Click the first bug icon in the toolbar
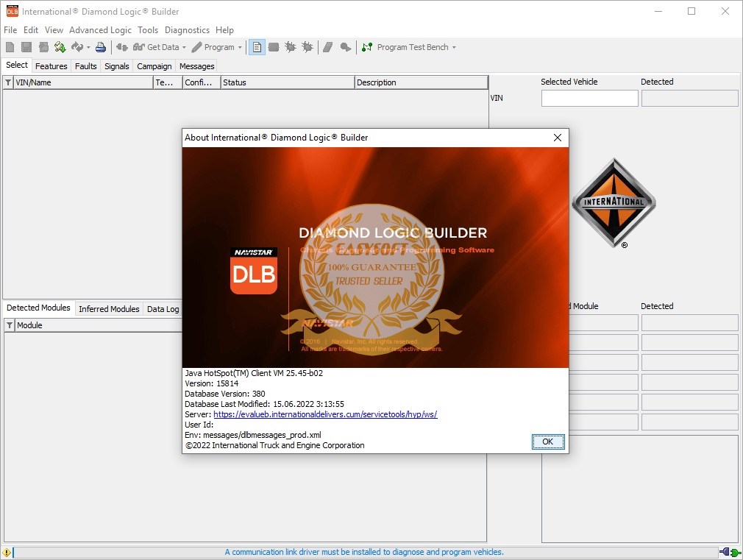This screenshot has width=743, height=560. (291, 47)
